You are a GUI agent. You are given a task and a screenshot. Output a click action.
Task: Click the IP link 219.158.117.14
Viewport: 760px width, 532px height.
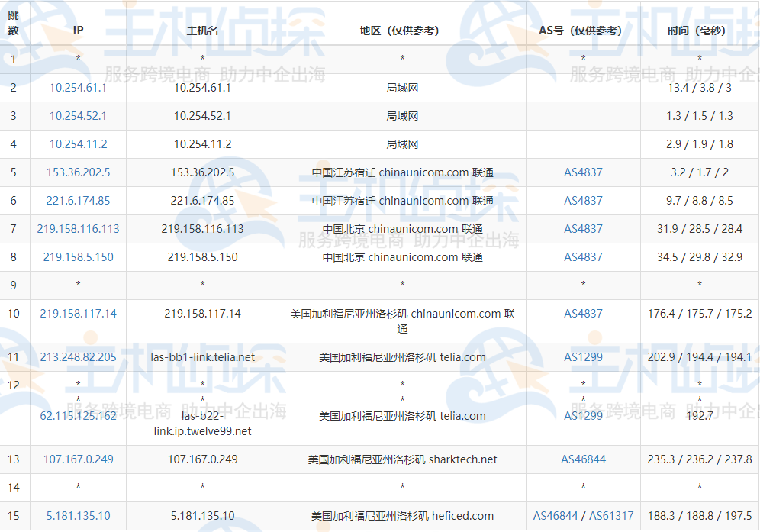coord(76,313)
